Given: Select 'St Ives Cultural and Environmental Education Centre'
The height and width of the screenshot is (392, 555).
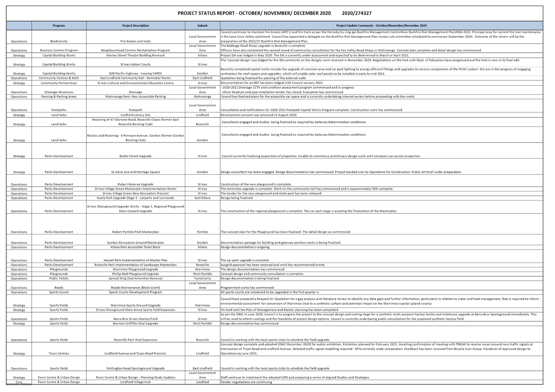Looking at the screenshot, I should [x=136, y=83].
